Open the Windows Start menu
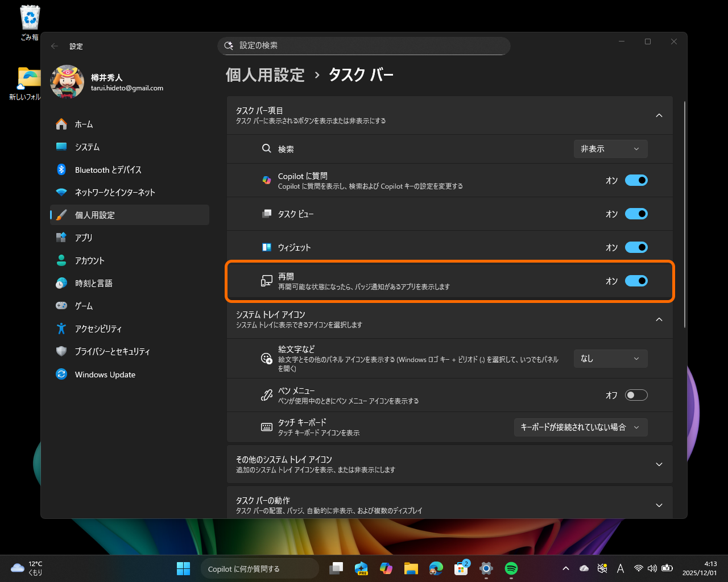Image resolution: width=728 pixels, height=582 pixels. point(183,568)
